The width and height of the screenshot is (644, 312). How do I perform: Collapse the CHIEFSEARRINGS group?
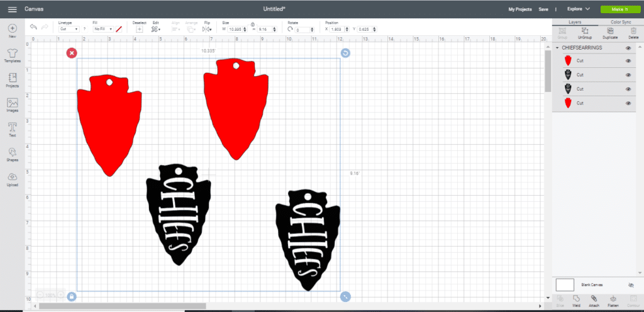[x=557, y=48]
